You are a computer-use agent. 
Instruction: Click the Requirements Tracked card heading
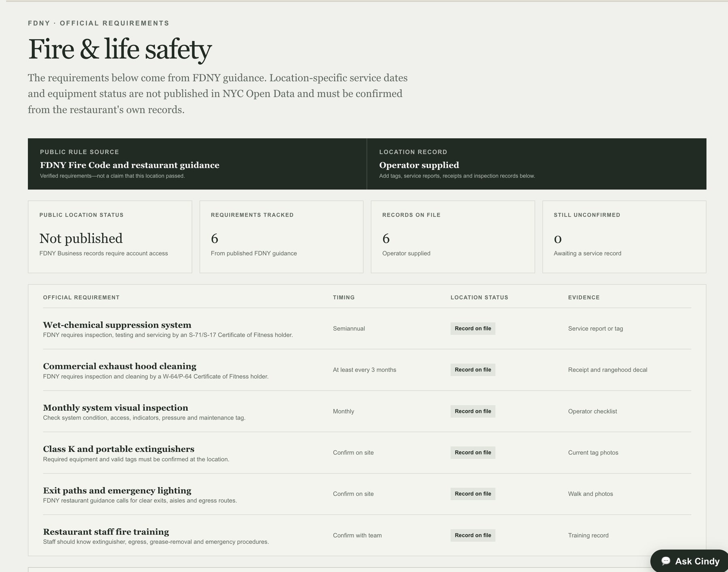click(x=252, y=215)
